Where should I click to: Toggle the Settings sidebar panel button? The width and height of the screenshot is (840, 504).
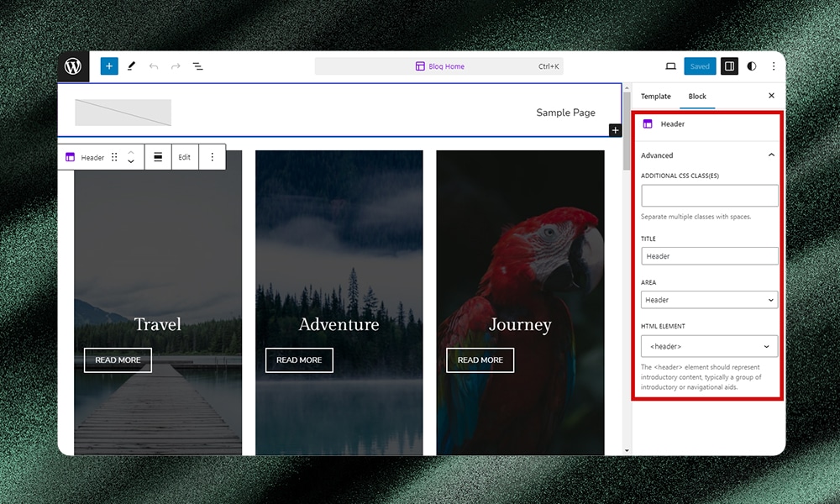click(729, 66)
